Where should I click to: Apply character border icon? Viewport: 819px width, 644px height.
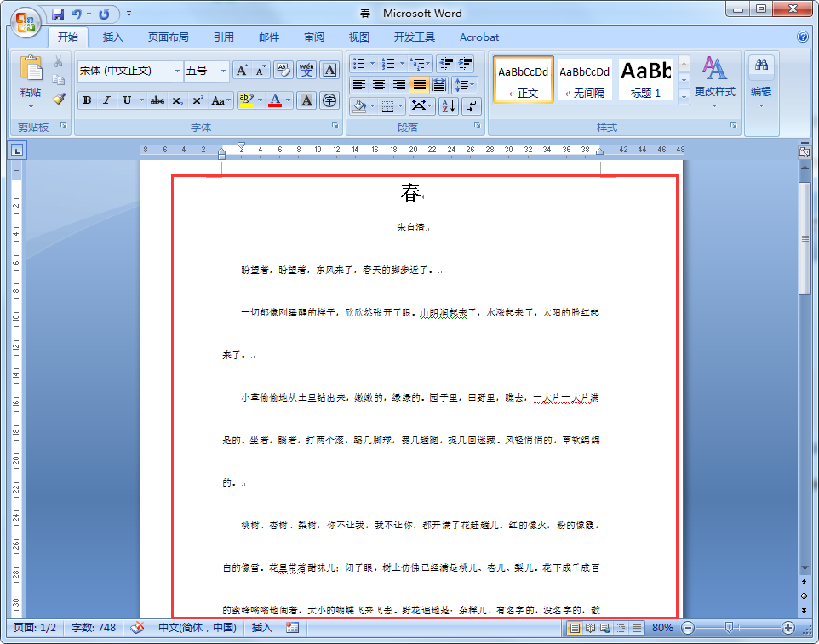tap(329, 71)
